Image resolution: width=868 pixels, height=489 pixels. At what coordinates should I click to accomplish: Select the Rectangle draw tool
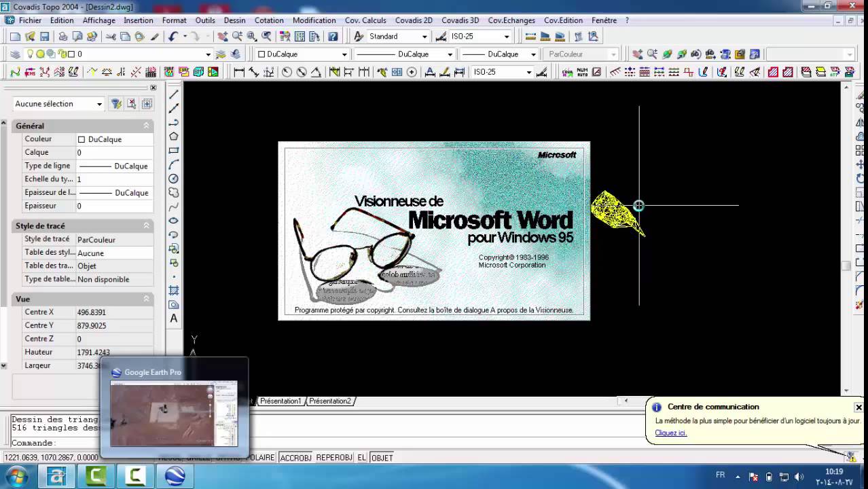(x=174, y=151)
